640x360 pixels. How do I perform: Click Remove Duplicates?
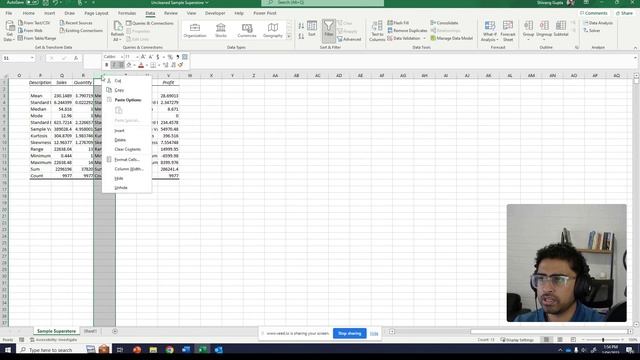[407, 31]
